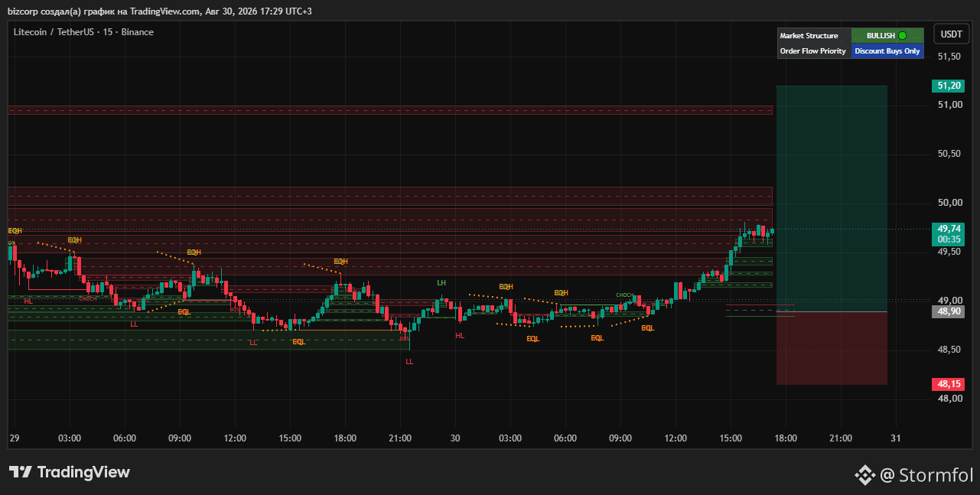980x495 pixels.
Task: Click the green LH label on the chart
Action: [441, 283]
